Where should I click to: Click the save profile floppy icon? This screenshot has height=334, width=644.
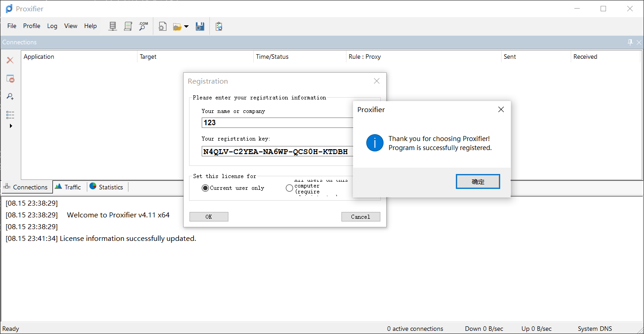[x=200, y=27]
